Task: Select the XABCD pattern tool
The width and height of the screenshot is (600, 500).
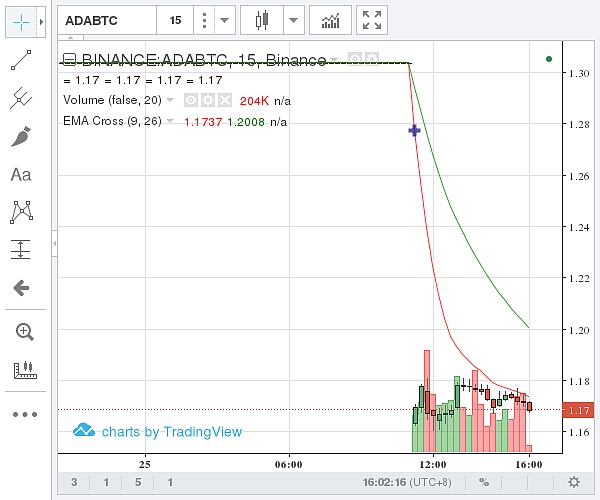Action: [21, 212]
